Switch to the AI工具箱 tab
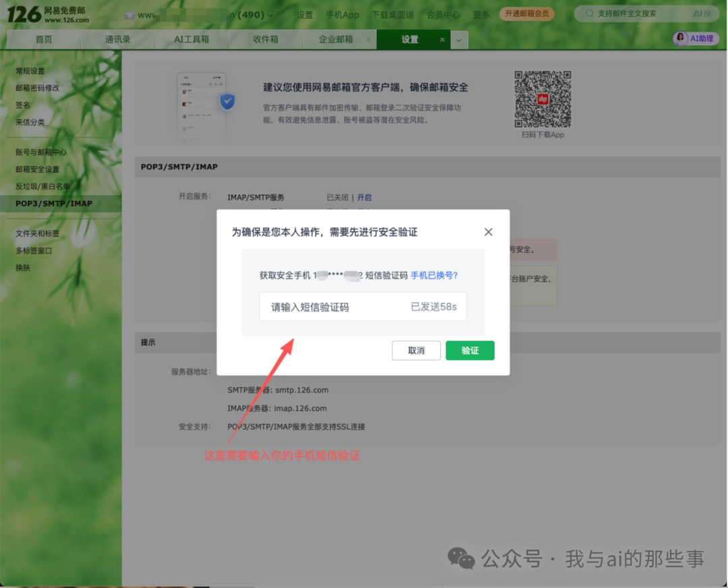Viewport: 728px width, 588px height. (191, 40)
